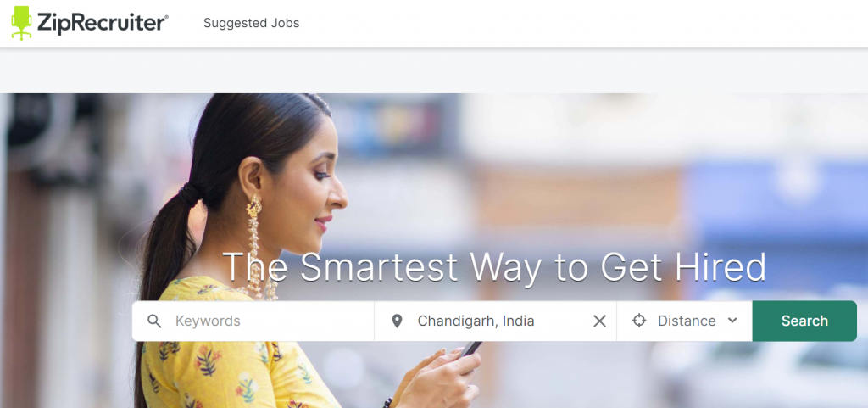Screen dimensions: 868x408
Task: Click the smartphone held in the woman's hands
Action: [470, 349]
